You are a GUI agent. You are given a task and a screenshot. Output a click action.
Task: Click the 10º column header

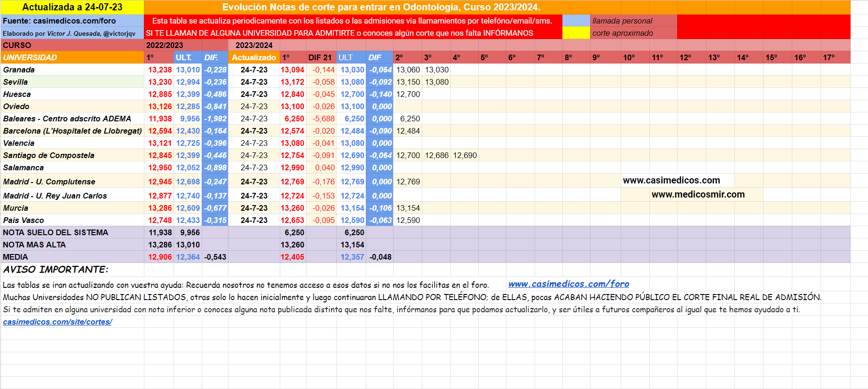click(x=635, y=57)
